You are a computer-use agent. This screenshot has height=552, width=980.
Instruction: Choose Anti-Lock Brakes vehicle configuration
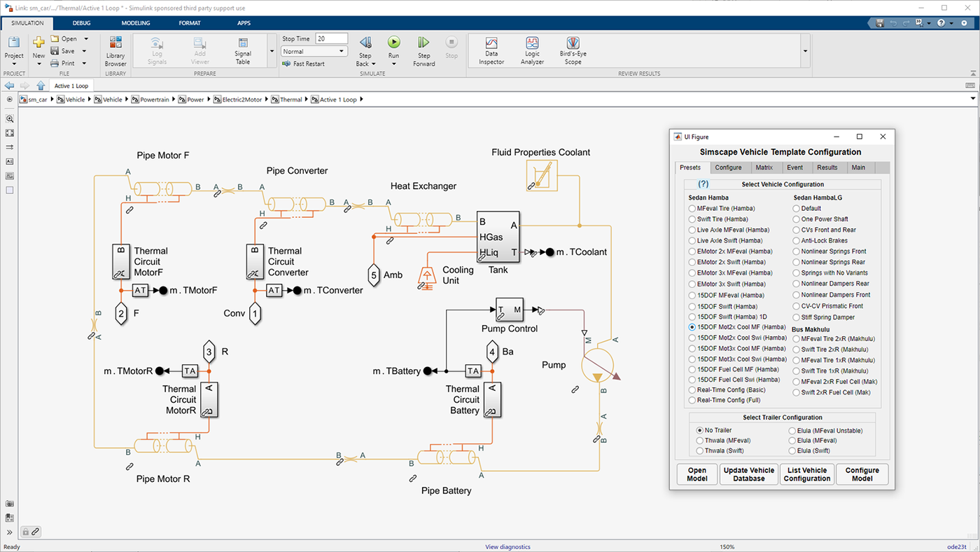click(x=797, y=241)
